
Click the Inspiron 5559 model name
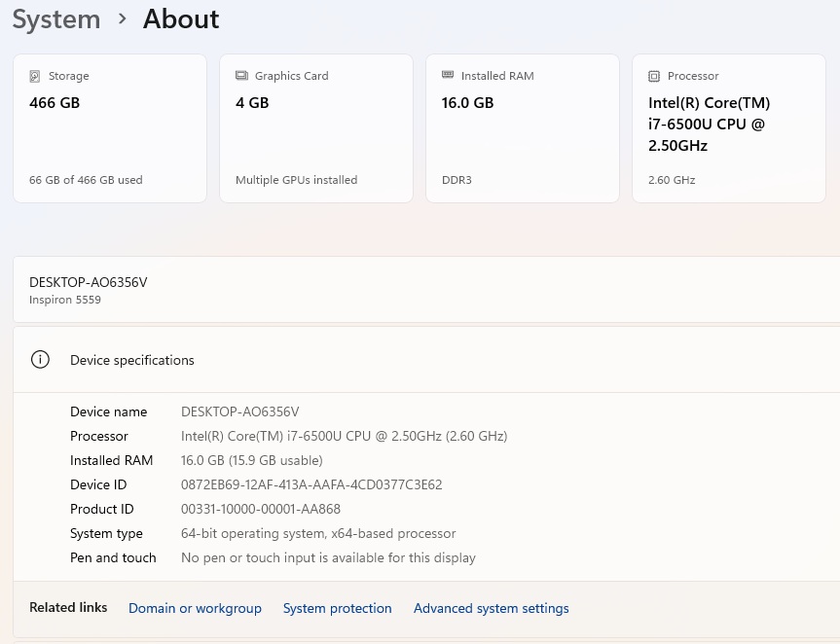65,300
